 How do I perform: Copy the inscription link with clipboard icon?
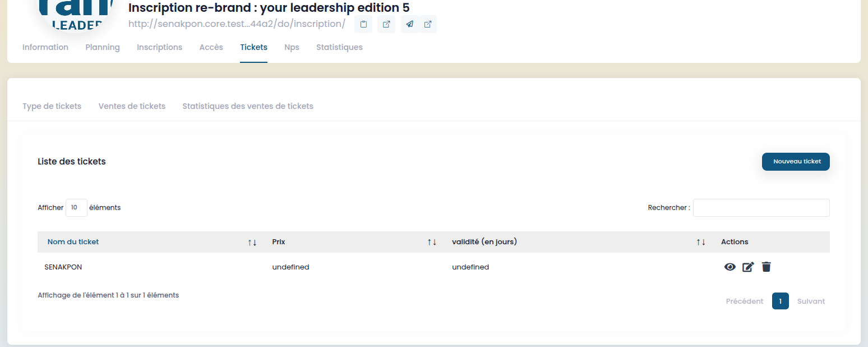[x=363, y=24]
